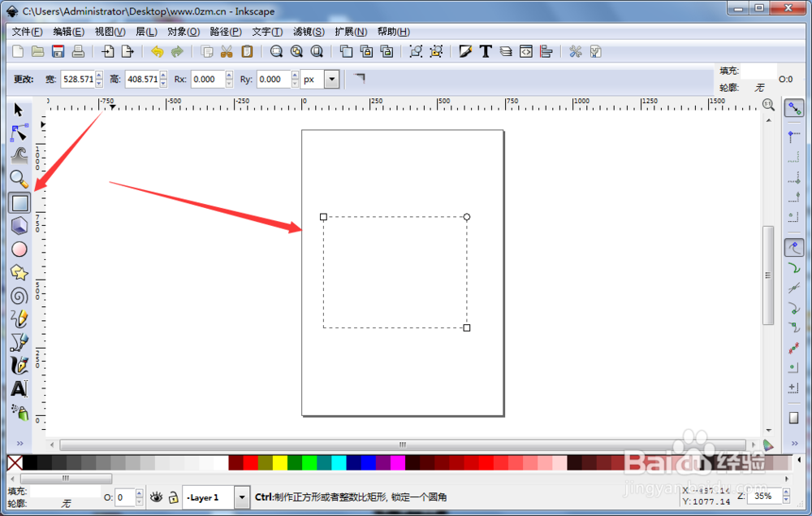Open the 滤镜(S) menu
The height and width of the screenshot is (516, 812).
pyautogui.click(x=309, y=32)
